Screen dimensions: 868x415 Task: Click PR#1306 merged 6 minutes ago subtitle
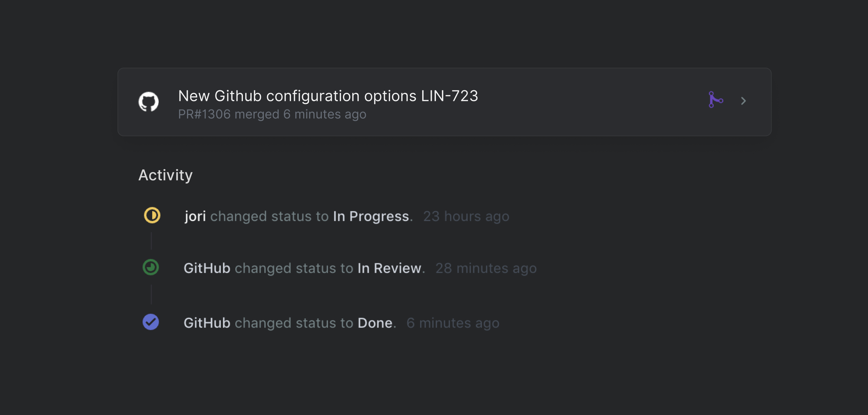pos(272,114)
